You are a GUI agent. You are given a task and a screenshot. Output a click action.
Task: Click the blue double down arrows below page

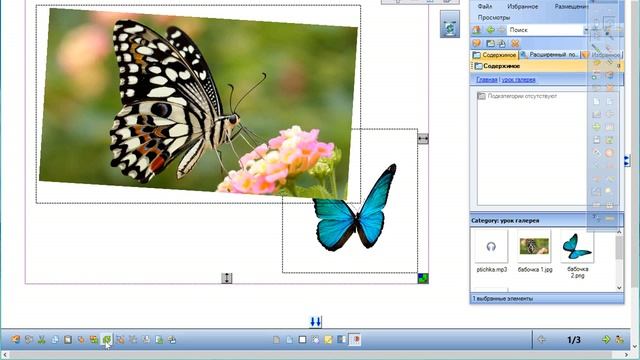[316, 322]
